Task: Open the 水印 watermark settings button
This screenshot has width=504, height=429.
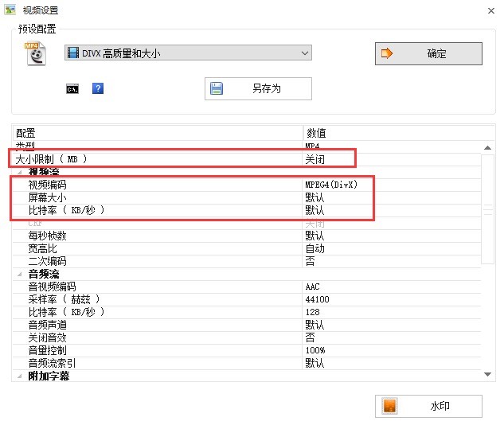Action: coord(428,406)
